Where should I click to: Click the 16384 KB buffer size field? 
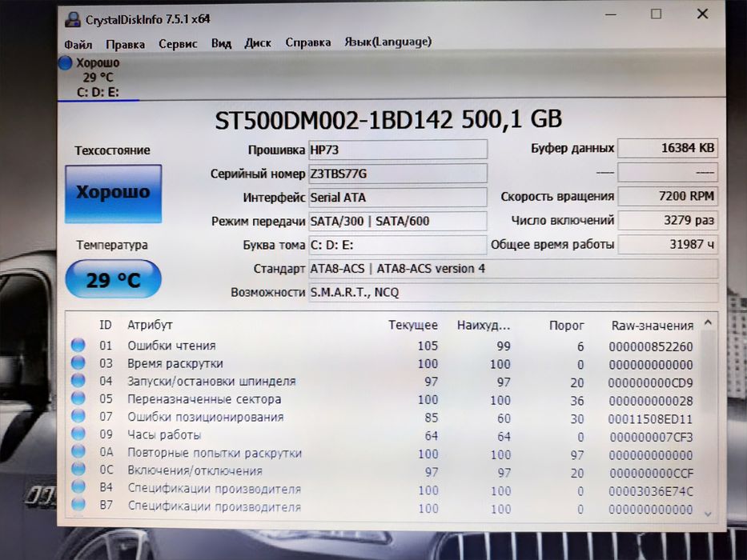click(668, 148)
